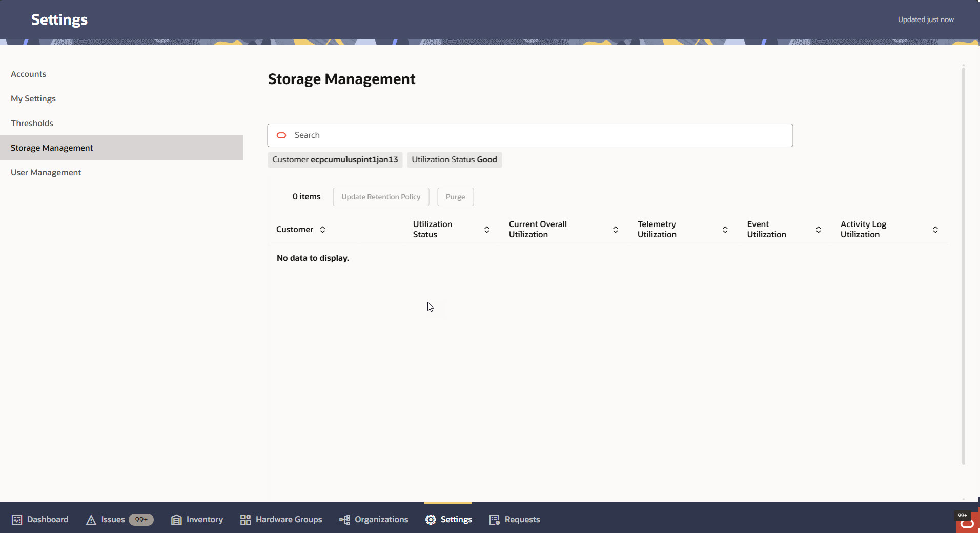Click the Settings gear icon
980x533 pixels.
tap(431, 519)
